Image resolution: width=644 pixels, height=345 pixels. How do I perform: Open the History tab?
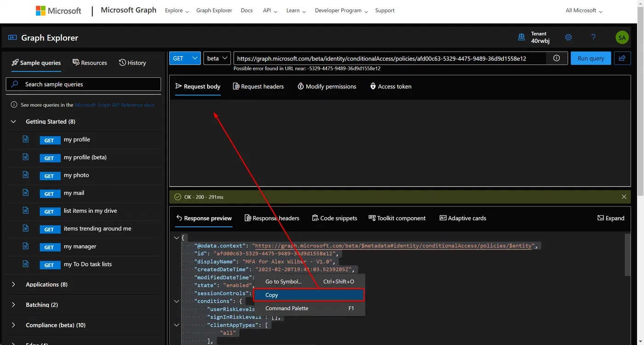coord(132,63)
